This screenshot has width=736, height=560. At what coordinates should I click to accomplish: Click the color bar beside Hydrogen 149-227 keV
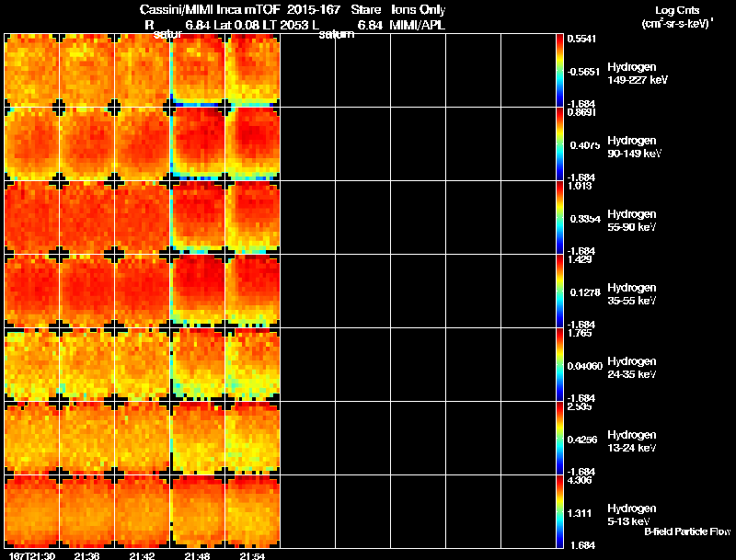point(562,71)
